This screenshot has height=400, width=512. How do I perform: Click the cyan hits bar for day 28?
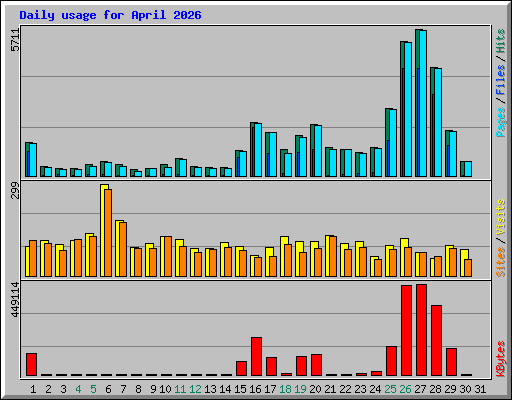coord(438,122)
